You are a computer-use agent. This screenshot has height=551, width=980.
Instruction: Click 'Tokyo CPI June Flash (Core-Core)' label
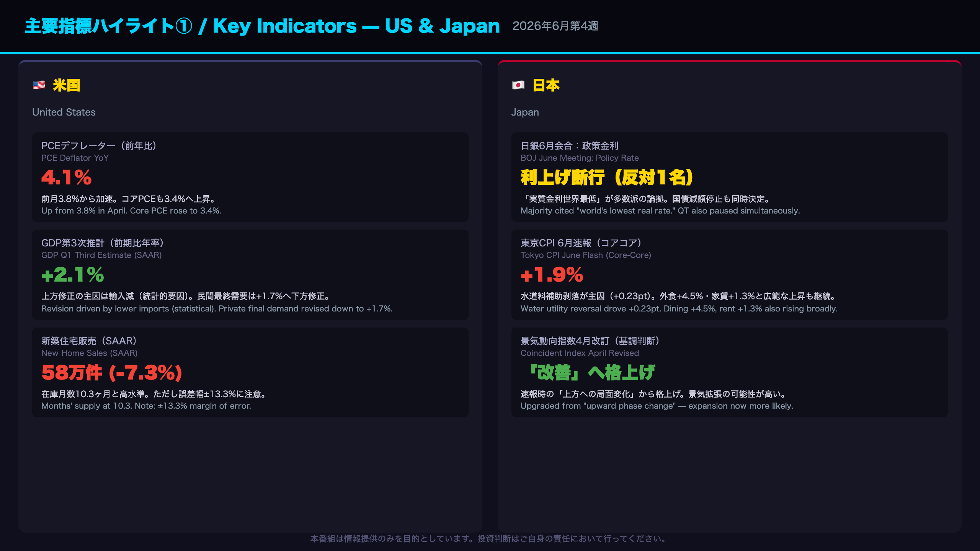tap(586, 255)
